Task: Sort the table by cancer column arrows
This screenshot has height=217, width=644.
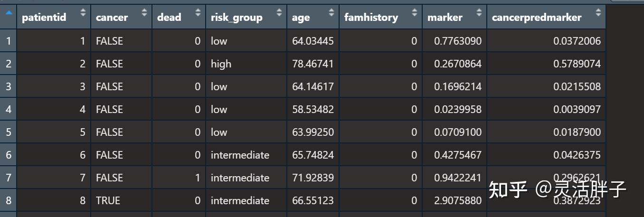Action: coord(145,13)
